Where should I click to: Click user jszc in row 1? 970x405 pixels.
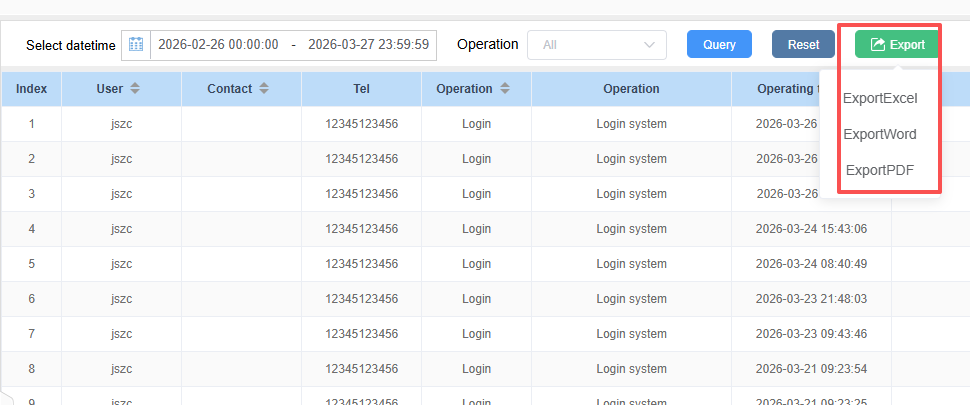click(x=121, y=124)
